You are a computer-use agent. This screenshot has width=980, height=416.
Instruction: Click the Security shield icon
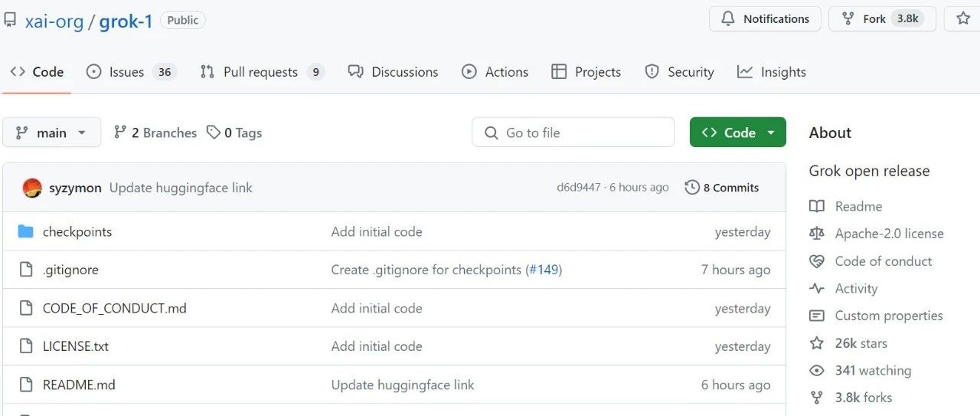coord(652,72)
